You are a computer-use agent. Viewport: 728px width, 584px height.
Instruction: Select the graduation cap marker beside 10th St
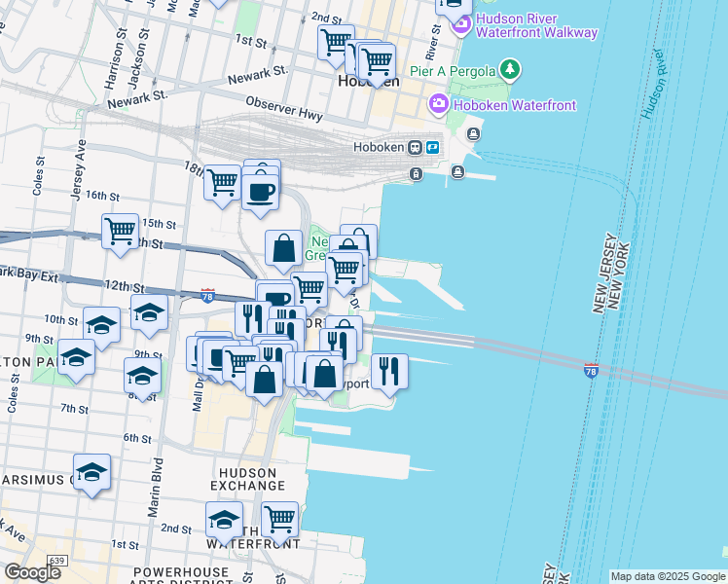(102, 327)
